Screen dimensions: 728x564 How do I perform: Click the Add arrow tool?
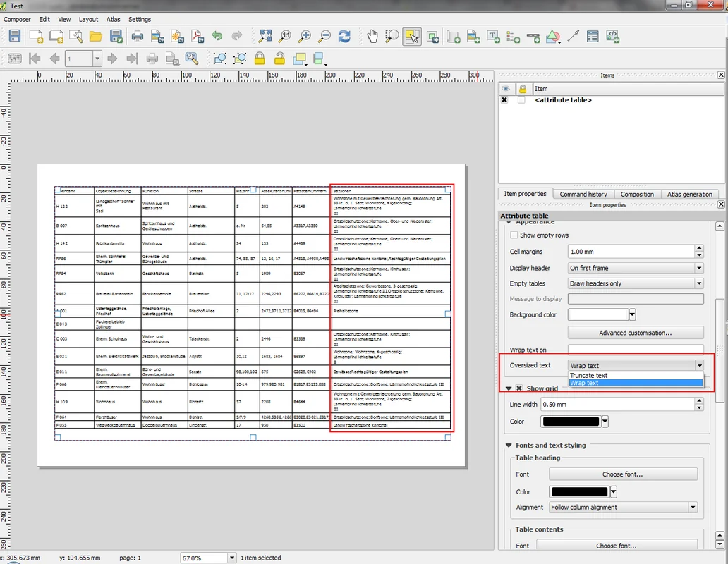(574, 36)
